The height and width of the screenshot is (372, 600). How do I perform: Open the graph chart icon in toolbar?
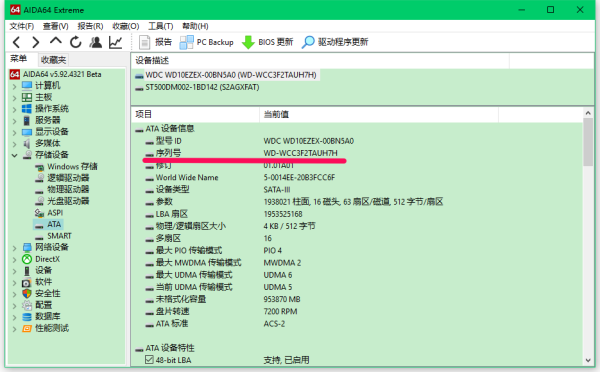[x=116, y=42]
